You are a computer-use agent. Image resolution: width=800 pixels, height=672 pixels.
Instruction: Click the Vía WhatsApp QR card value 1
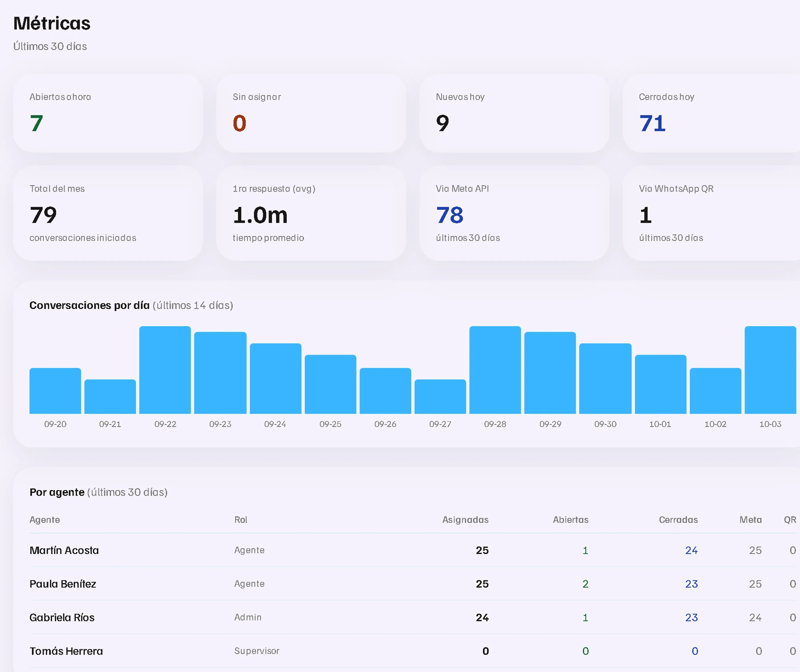[x=645, y=215]
